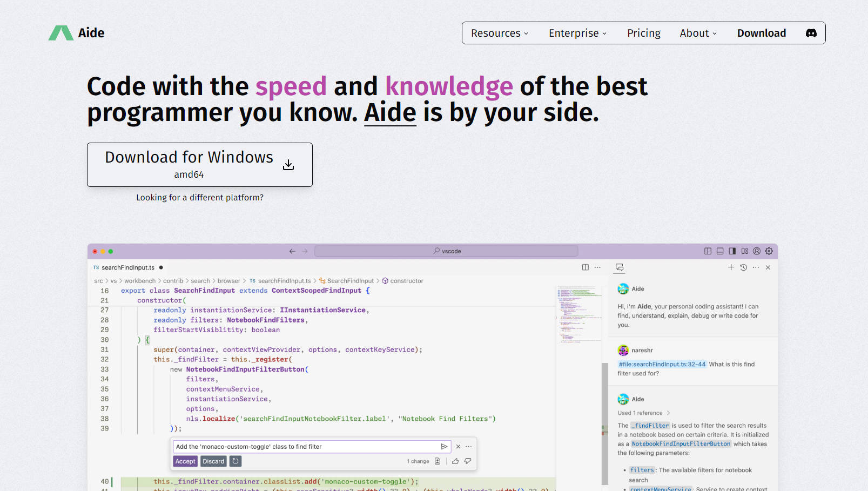Expand the Enterprise dropdown menu
Screen dimensions: 868x491
click(x=577, y=33)
